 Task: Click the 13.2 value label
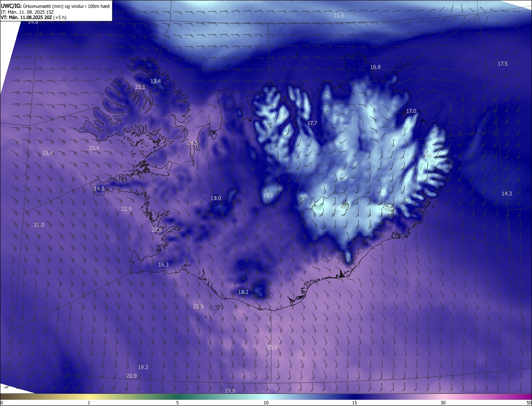coord(243,292)
